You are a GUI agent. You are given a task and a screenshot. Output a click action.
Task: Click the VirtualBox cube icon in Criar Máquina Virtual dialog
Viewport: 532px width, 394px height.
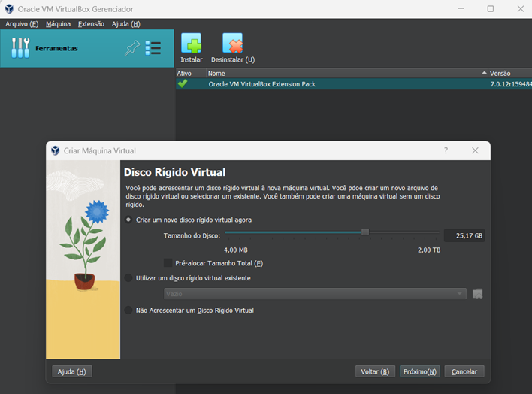click(56, 150)
